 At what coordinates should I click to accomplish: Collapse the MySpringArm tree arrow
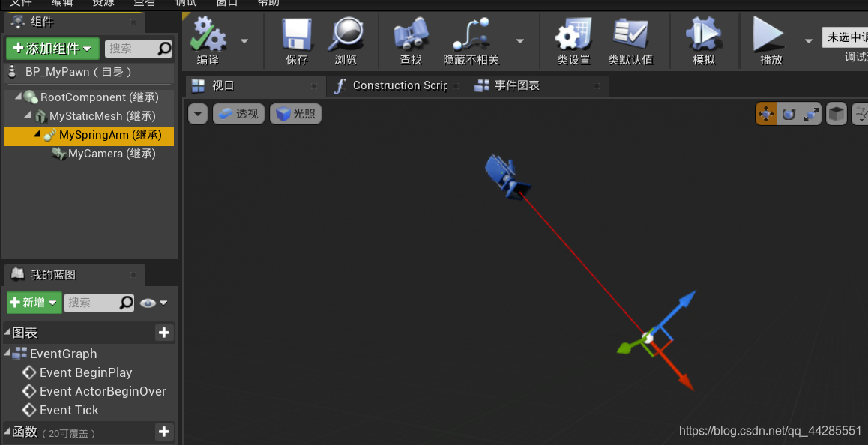[x=37, y=134]
